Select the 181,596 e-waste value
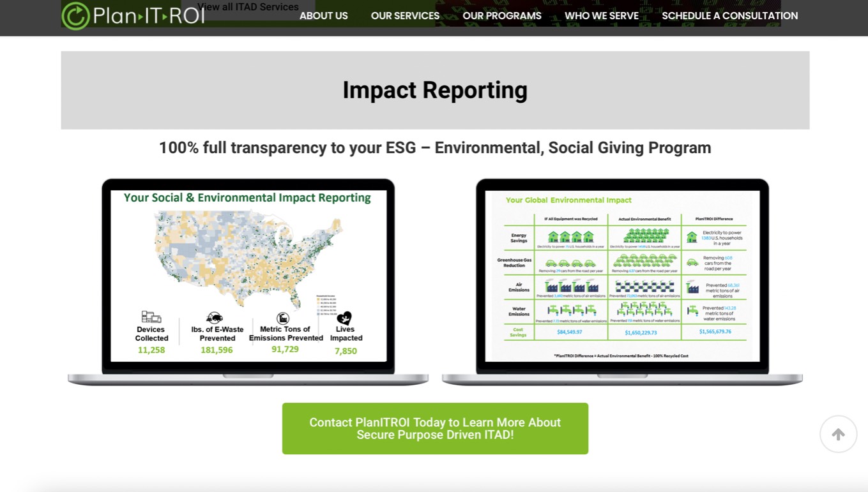868x492 pixels. tap(217, 350)
